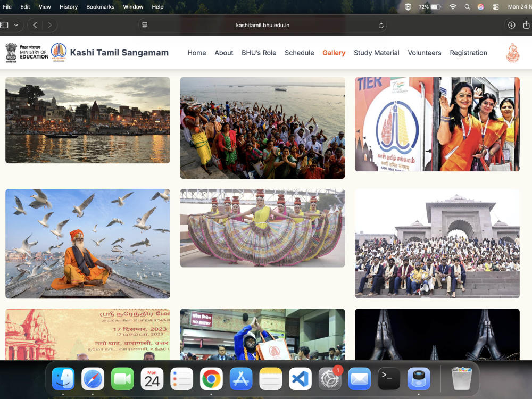Open Control Center icon
The image size is (532, 399).
(x=496, y=7)
